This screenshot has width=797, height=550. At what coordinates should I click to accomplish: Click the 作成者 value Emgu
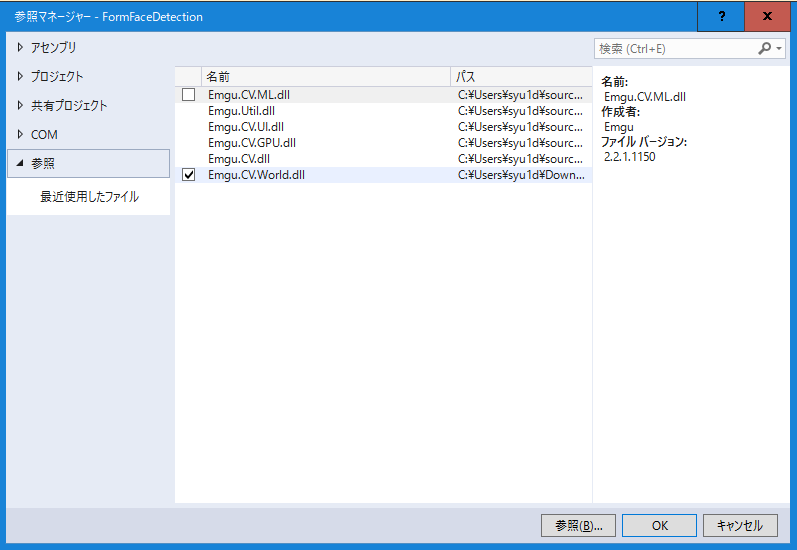pyautogui.click(x=619, y=127)
